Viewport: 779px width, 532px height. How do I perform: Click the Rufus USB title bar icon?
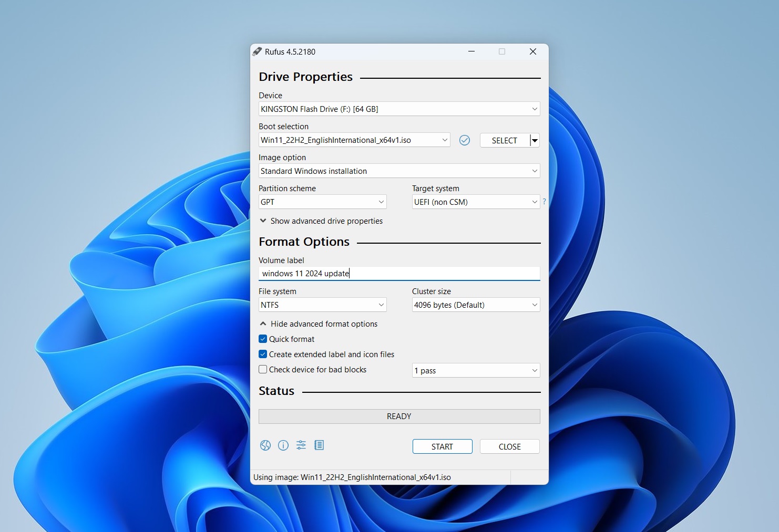tap(257, 51)
